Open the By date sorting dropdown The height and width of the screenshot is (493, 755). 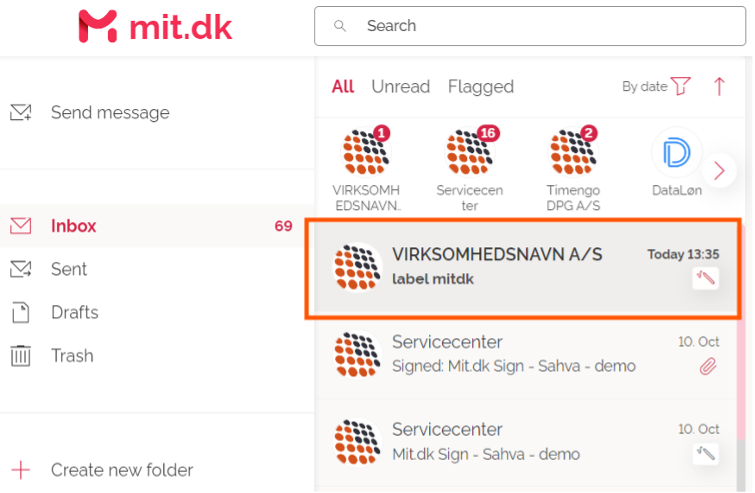pyautogui.click(x=644, y=87)
